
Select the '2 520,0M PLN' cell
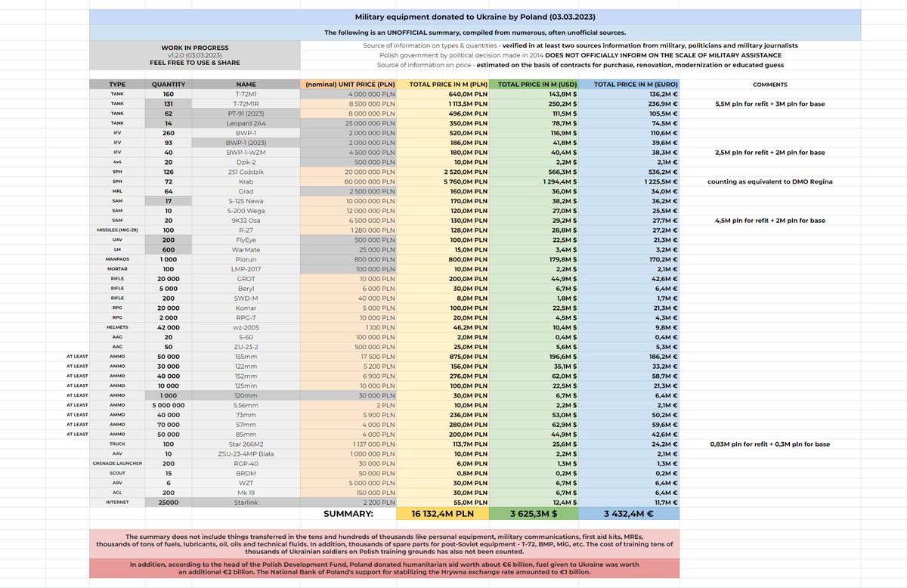[x=443, y=172]
